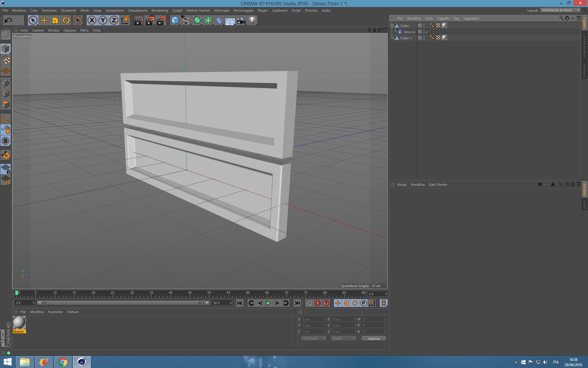Collapse the Cubo object tree
Image resolution: width=588 pixels, height=368 pixels.
(x=392, y=26)
